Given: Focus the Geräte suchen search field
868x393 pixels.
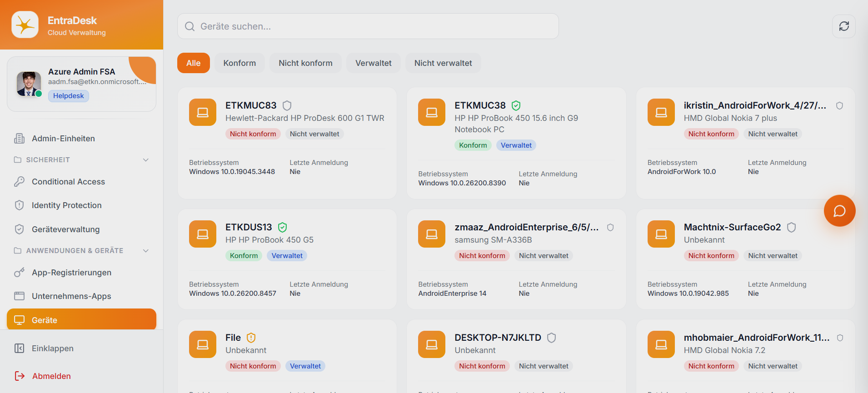Looking at the screenshot, I should (x=368, y=26).
